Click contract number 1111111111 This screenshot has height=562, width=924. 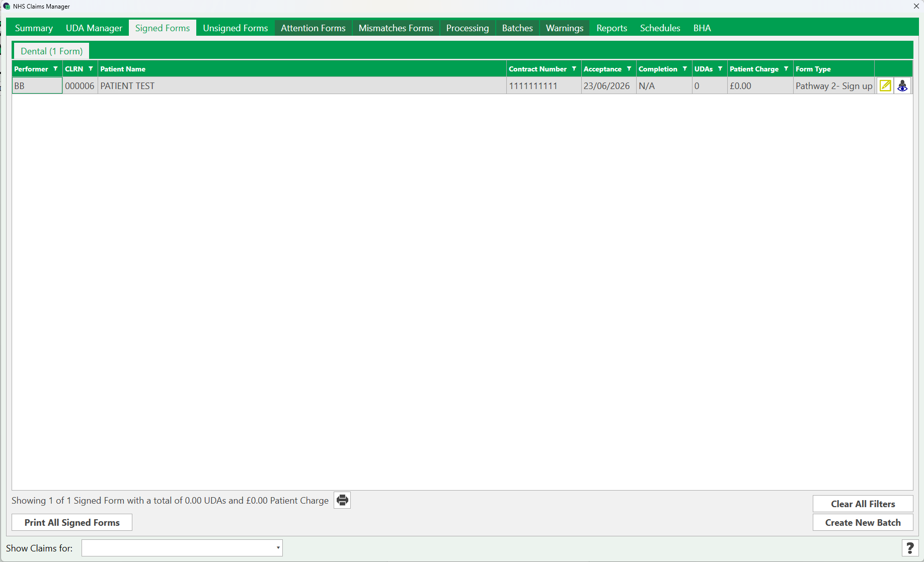pyautogui.click(x=544, y=86)
